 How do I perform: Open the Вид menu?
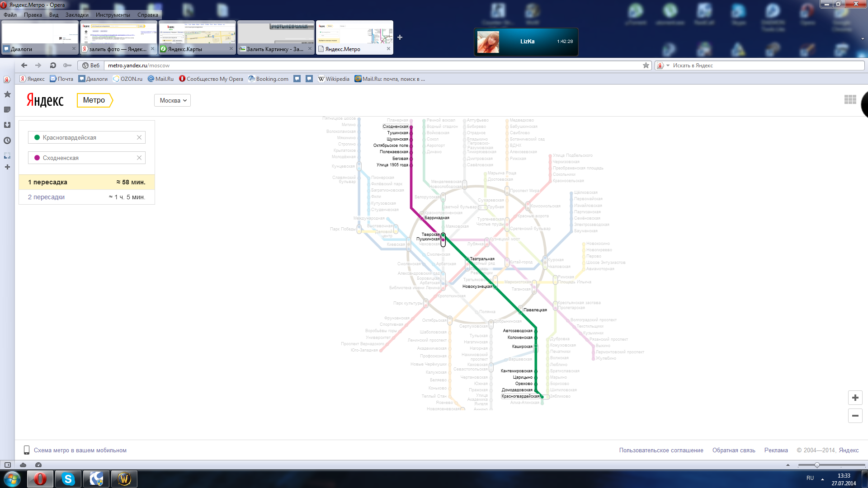click(54, 15)
